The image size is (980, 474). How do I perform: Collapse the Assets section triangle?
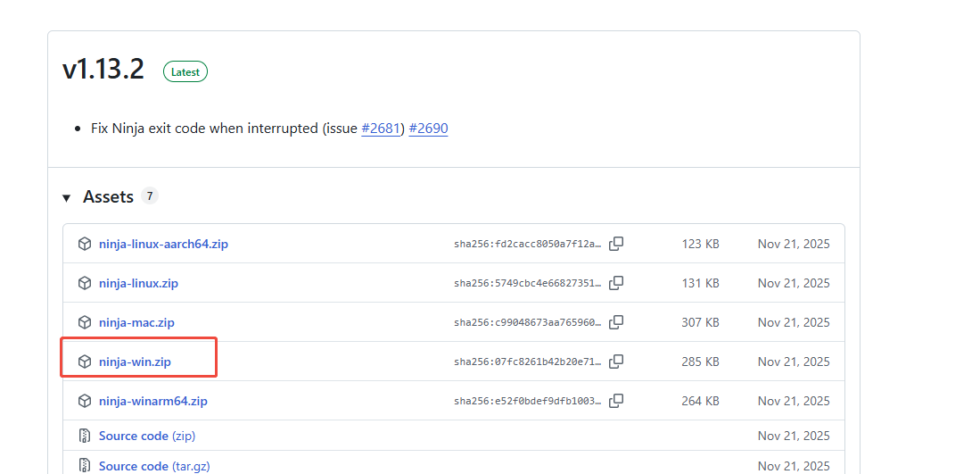tap(66, 198)
